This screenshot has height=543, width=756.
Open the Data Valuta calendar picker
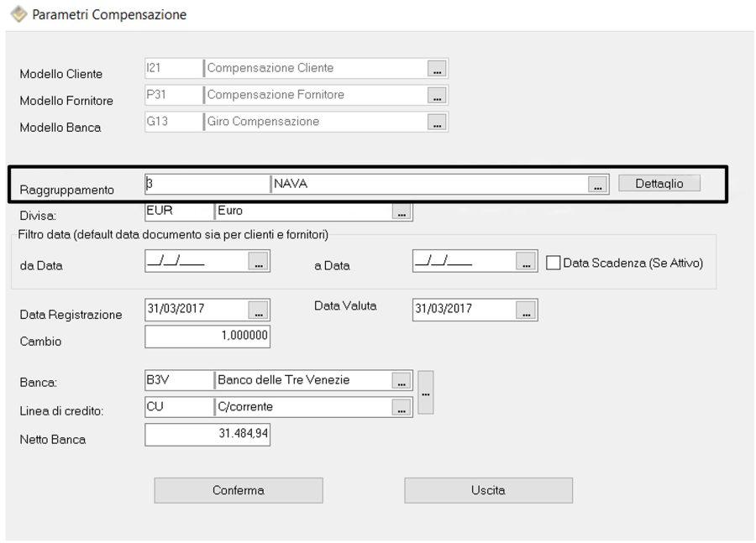[x=526, y=310]
